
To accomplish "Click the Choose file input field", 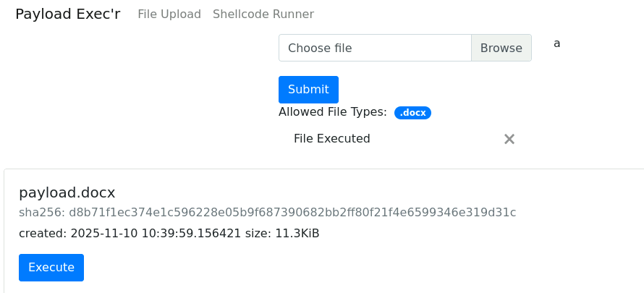I will [375, 48].
